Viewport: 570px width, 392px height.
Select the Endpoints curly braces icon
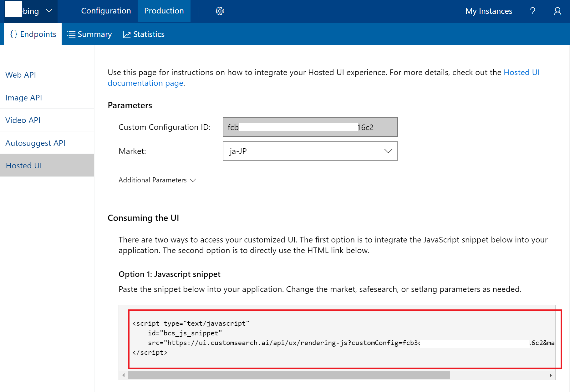click(14, 34)
